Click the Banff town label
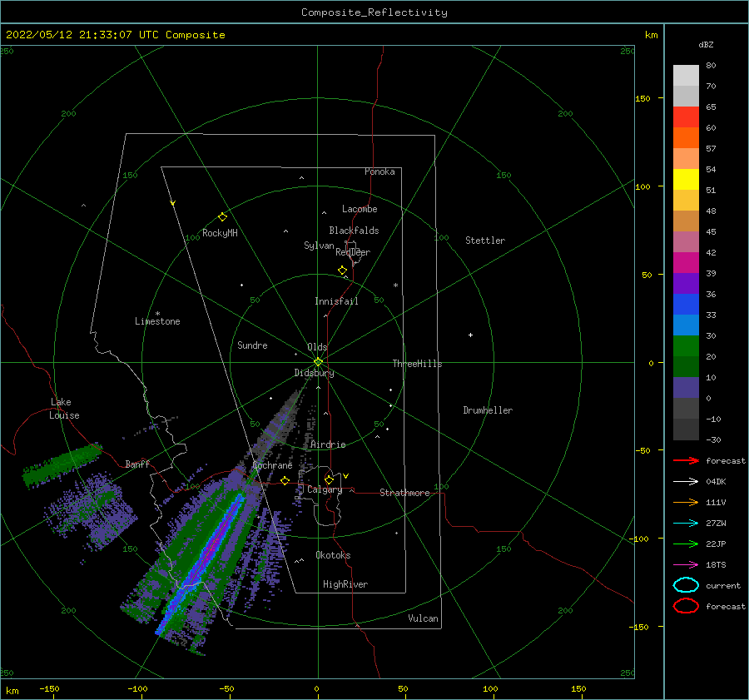 (x=137, y=464)
